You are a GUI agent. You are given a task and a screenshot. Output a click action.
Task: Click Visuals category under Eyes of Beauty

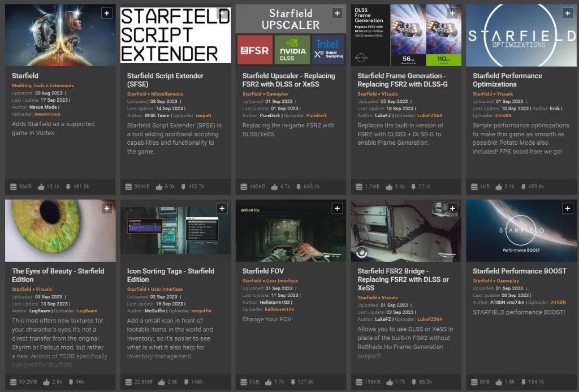44,289
